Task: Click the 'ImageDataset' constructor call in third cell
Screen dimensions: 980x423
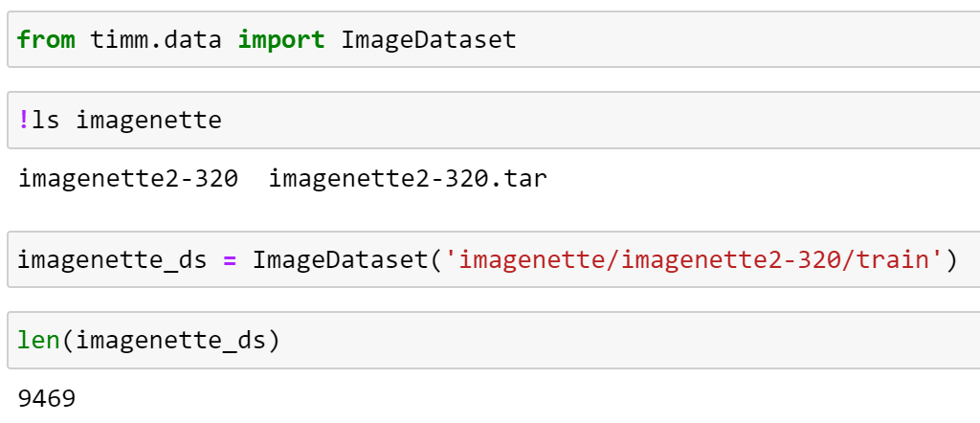Action: pyautogui.click(x=340, y=259)
